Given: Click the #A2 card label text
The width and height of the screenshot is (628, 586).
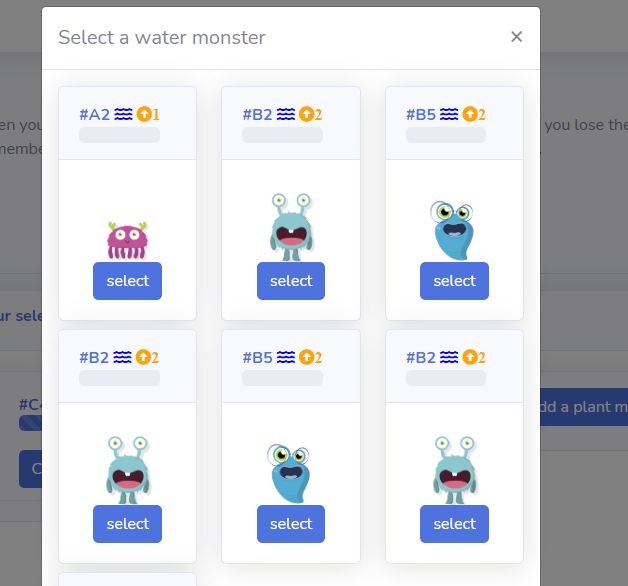Looking at the screenshot, I should click(x=94, y=114).
